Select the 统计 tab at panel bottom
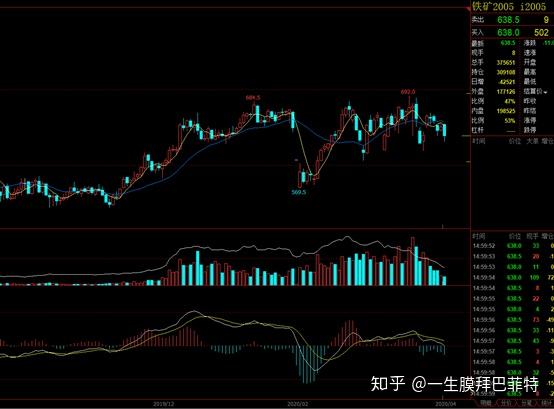This screenshot has width=554, height=409. coord(547,403)
